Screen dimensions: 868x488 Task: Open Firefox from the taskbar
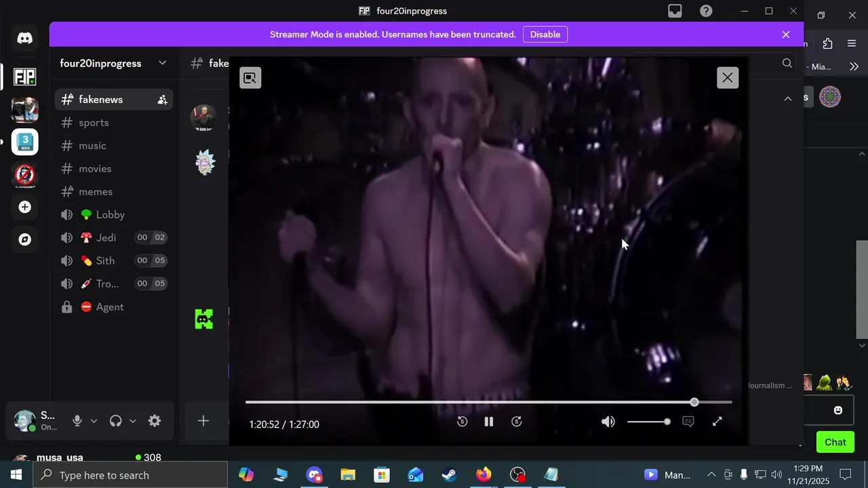[x=484, y=475]
